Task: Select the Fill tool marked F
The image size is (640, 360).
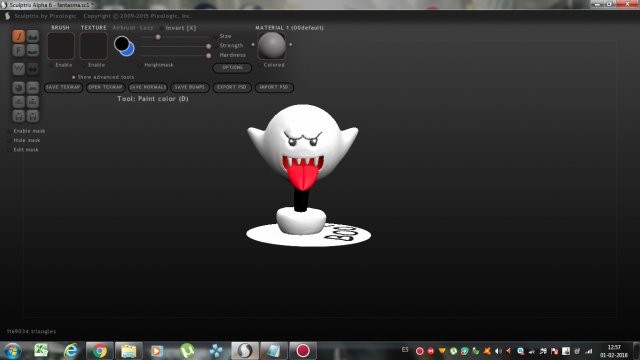Action: coord(18,50)
